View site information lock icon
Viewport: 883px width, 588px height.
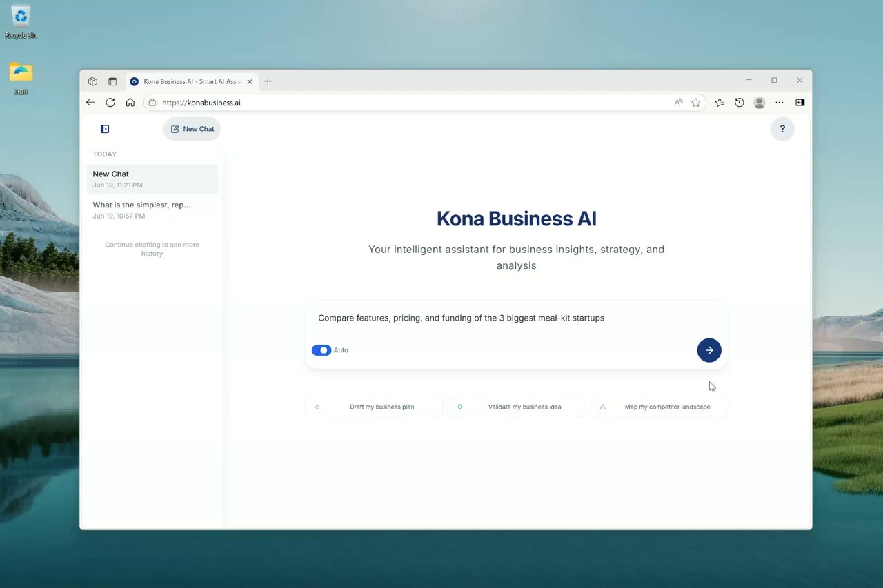pyautogui.click(x=152, y=103)
